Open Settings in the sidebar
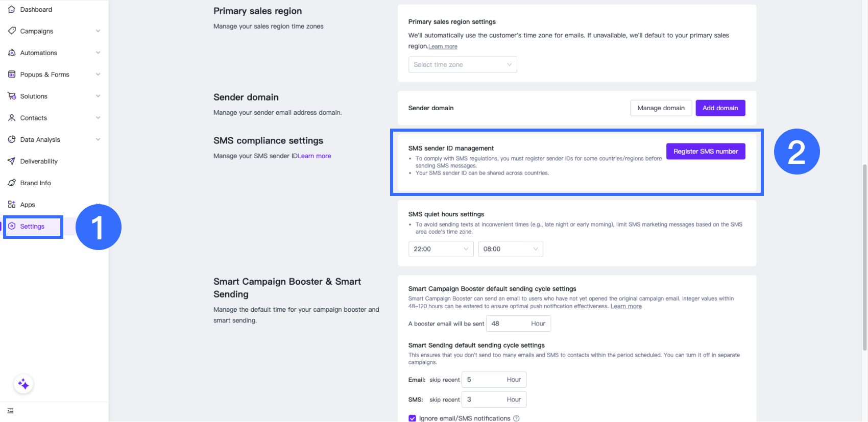Image resolution: width=868 pixels, height=422 pixels. click(32, 227)
